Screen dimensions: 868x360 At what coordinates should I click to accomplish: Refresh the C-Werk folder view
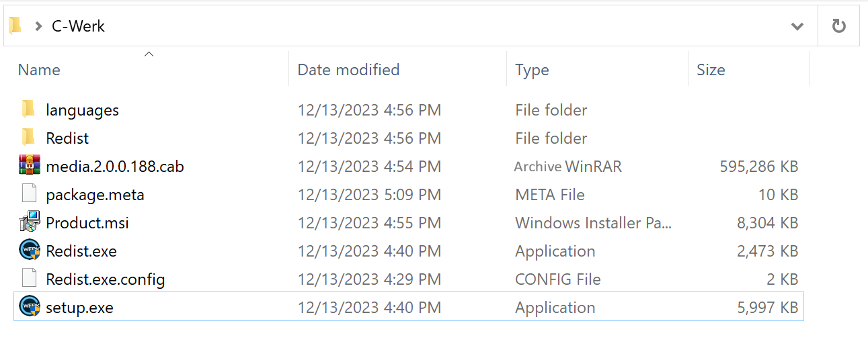838,26
